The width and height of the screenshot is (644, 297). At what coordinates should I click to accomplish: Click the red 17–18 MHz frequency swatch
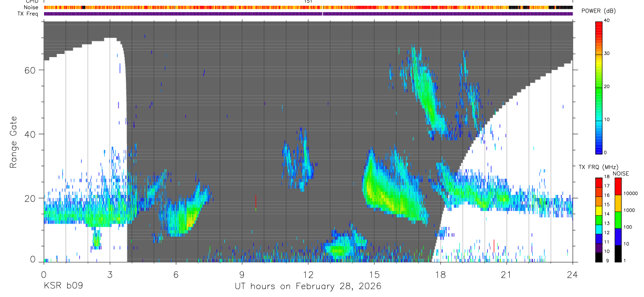tap(599, 181)
